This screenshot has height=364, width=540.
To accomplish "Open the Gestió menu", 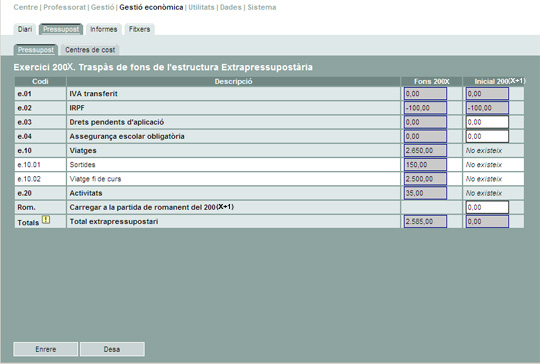I will [102, 7].
